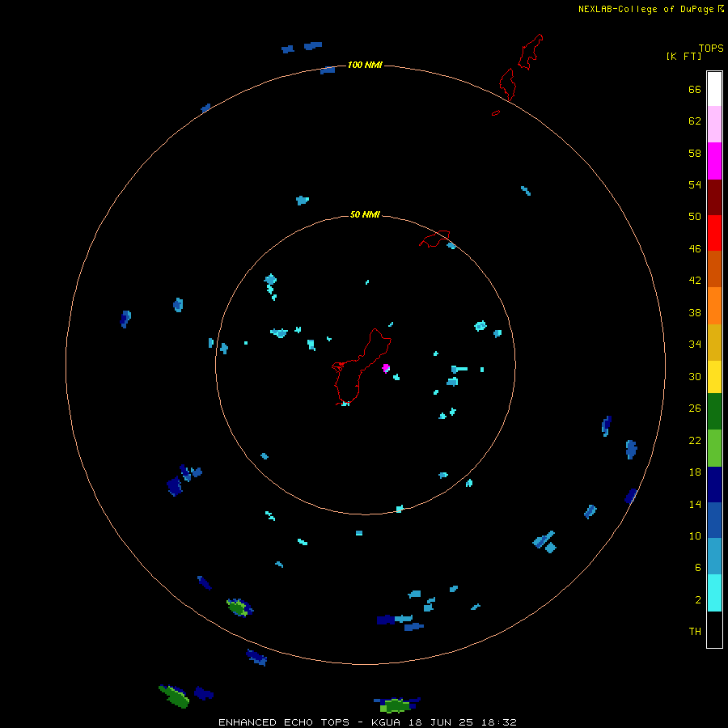Pick the dark green legend swatch
Screen dimensions: 728x728
[x=714, y=412]
